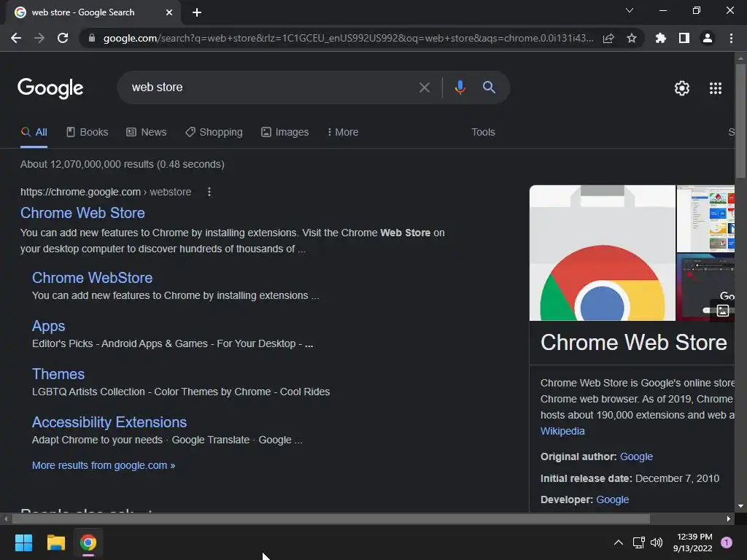This screenshot has height=560, width=747.
Task: Switch to the News tab
Action: pyautogui.click(x=146, y=133)
